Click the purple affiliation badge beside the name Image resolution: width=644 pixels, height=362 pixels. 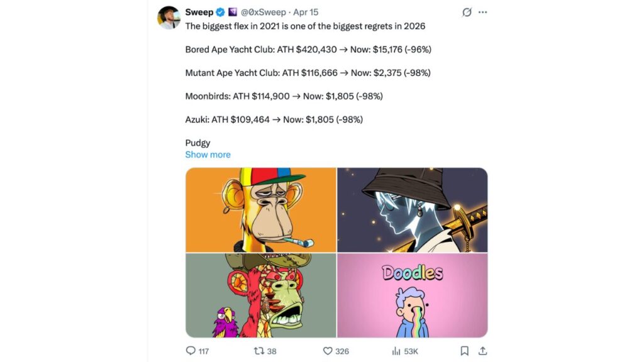click(233, 12)
